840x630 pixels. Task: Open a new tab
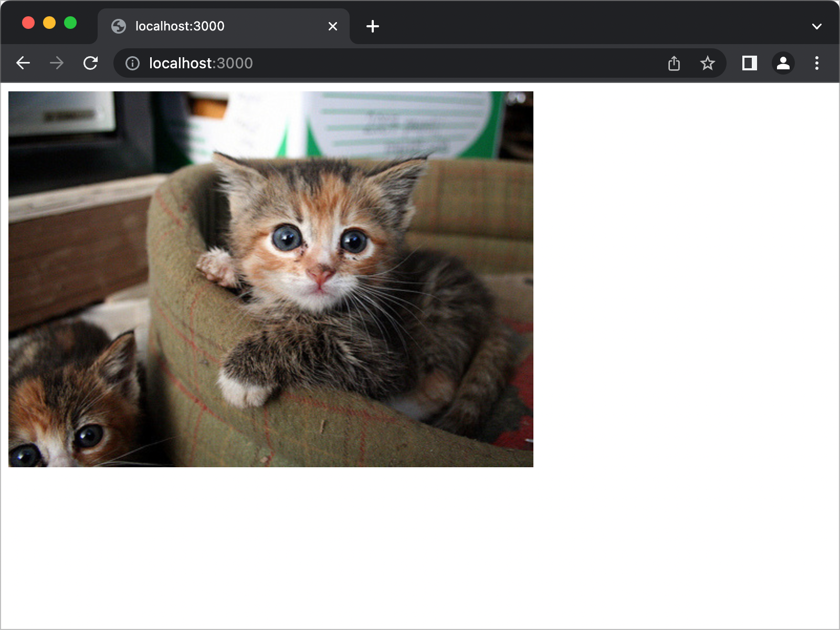click(x=373, y=26)
